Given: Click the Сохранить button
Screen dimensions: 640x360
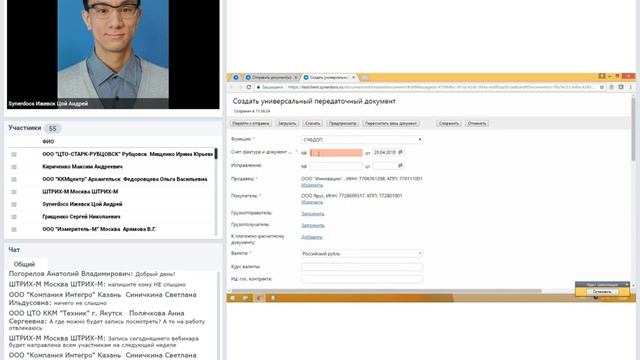Looking at the screenshot, I should pos(449,123).
